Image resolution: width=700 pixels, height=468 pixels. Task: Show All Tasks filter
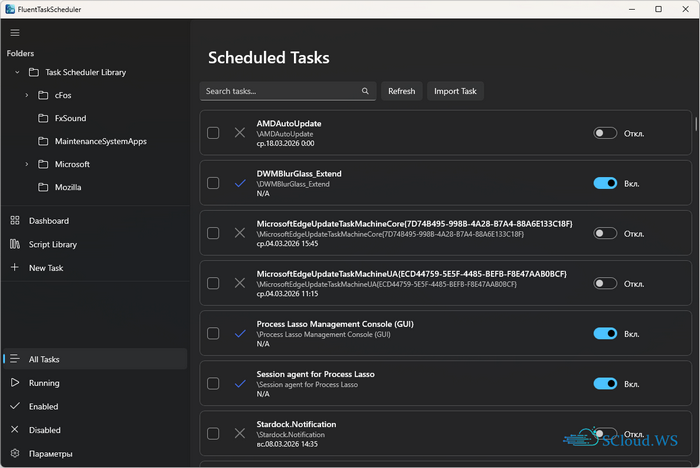44,359
